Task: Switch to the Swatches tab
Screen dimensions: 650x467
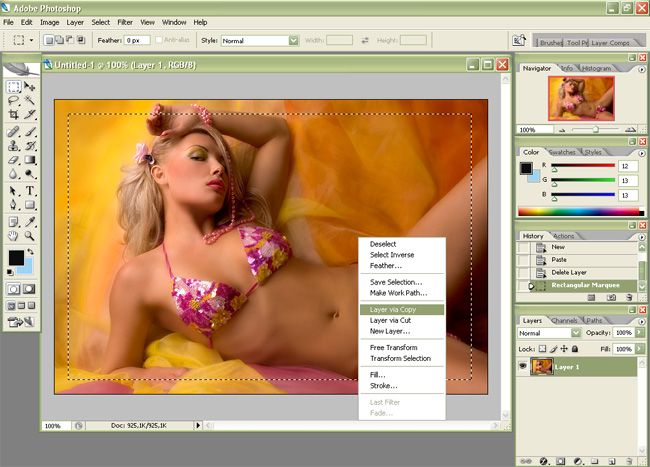Action: (x=562, y=152)
